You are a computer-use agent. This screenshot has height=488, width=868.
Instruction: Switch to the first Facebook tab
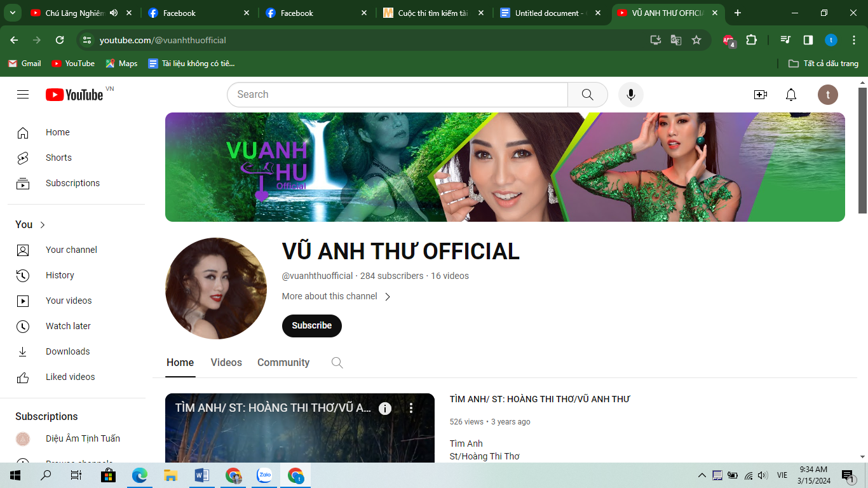pyautogui.click(x=199, y=13)
